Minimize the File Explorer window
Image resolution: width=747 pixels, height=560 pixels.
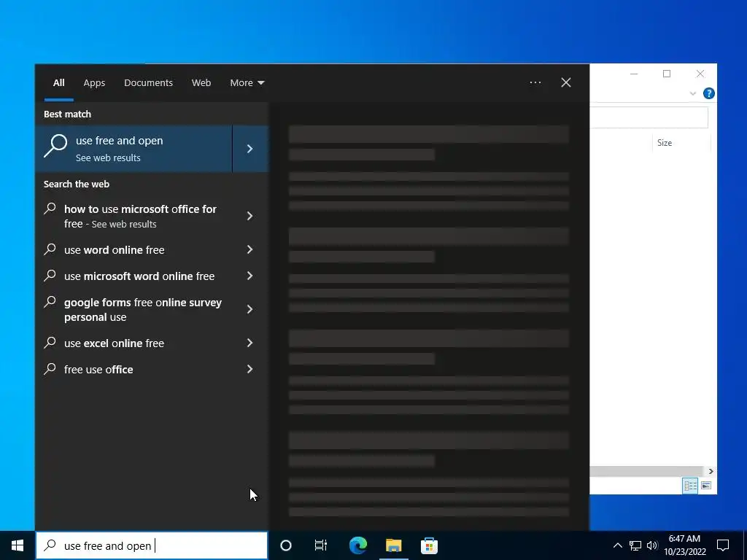(x=634, y=74)
